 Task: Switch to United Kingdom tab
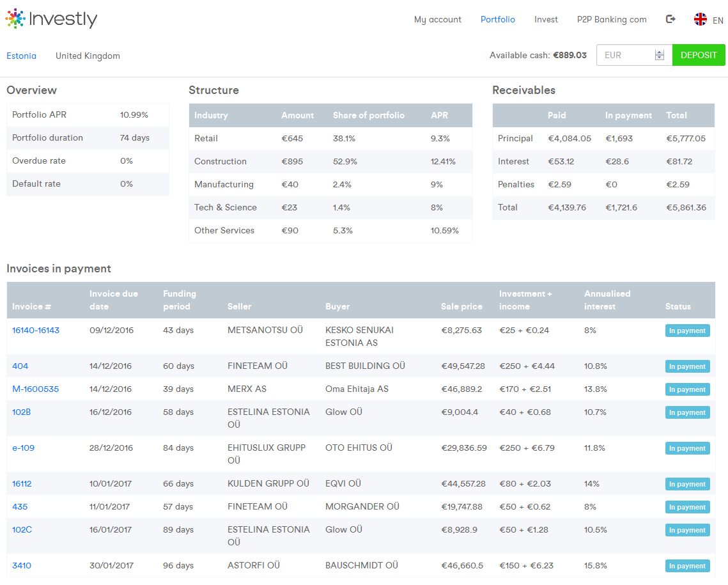coord(88,56)
